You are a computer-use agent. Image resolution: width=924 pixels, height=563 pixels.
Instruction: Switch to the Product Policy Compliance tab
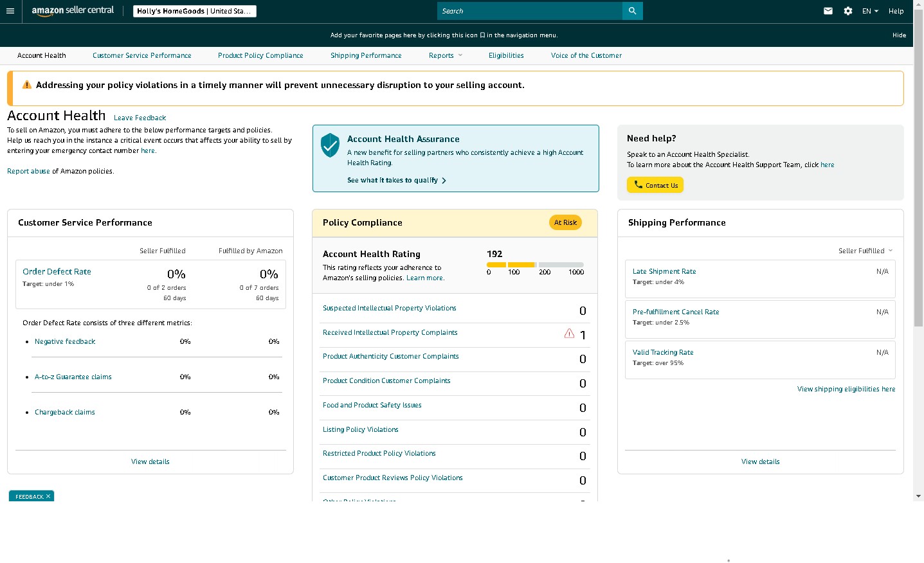pyautogui.click(x=260, y=56)
